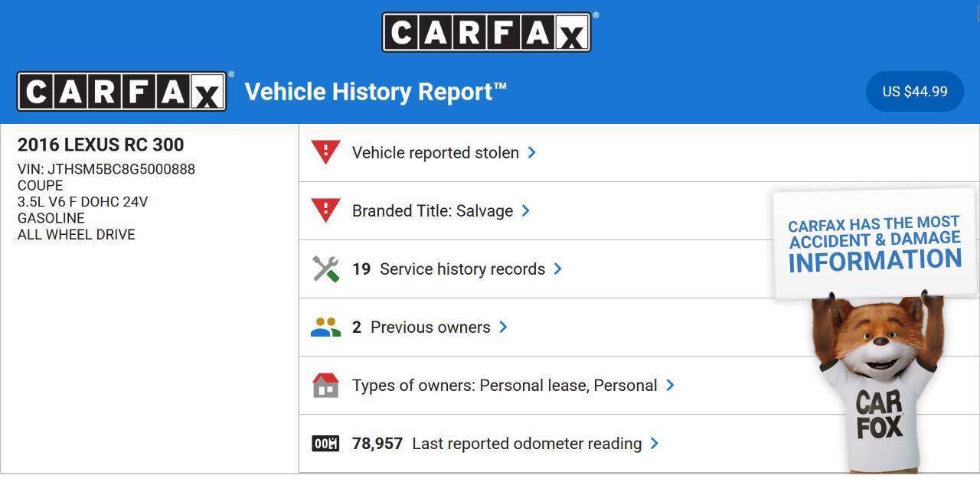This screenshot has height=482, width=980.
Task: Click the red stolen vehicle warning icon
Action: [x=325, y=152]
